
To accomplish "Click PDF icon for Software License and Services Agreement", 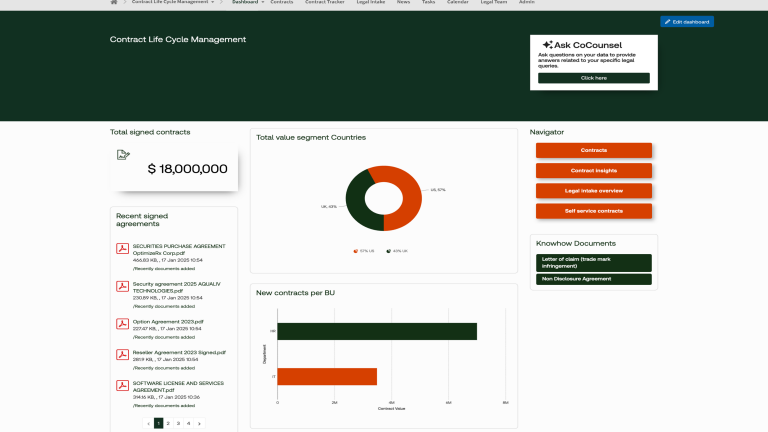I will 123,386.
